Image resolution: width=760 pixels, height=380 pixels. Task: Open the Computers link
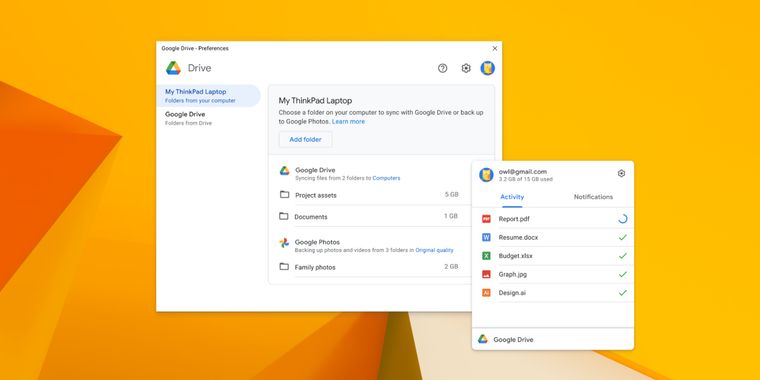click(386, 178)
